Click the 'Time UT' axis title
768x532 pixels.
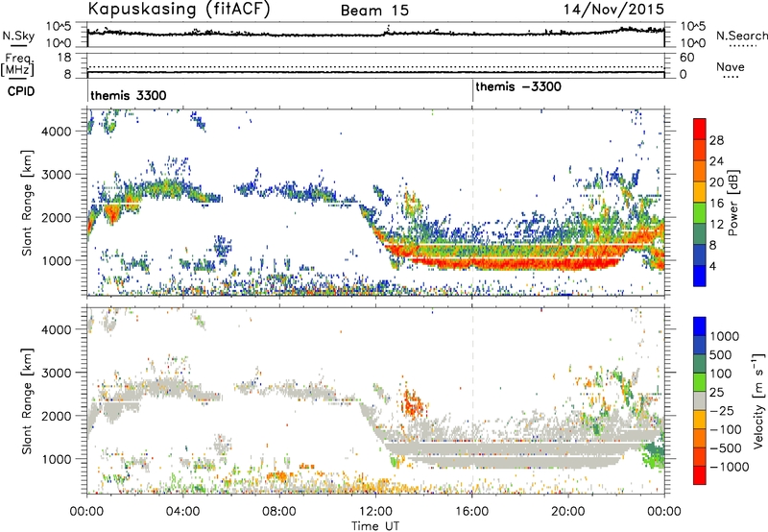(x=375, y=526)
